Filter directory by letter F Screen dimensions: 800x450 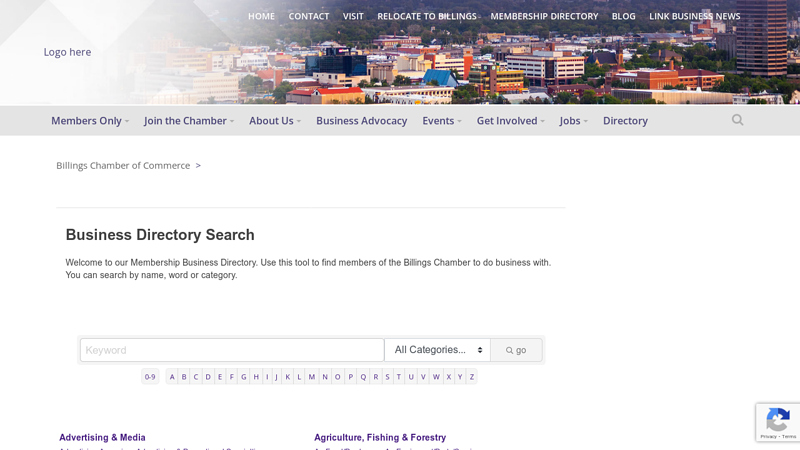click(232, 377)
